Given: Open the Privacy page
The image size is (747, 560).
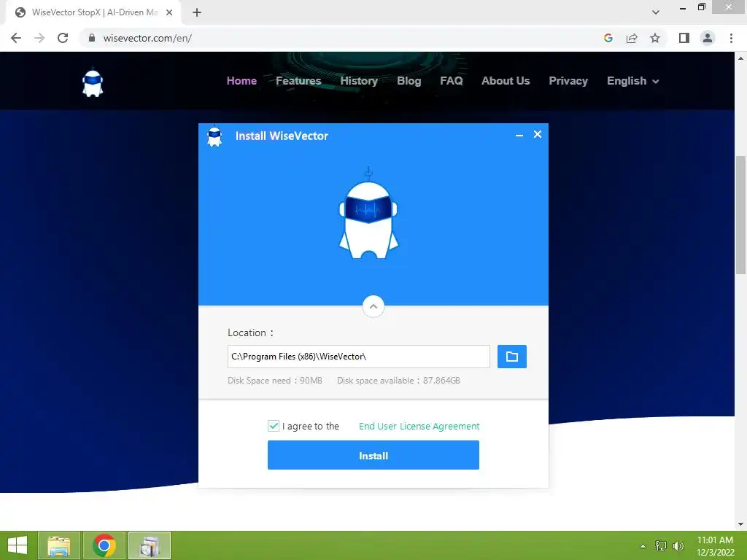Looking at the screenshot, I should pos(568,81).
